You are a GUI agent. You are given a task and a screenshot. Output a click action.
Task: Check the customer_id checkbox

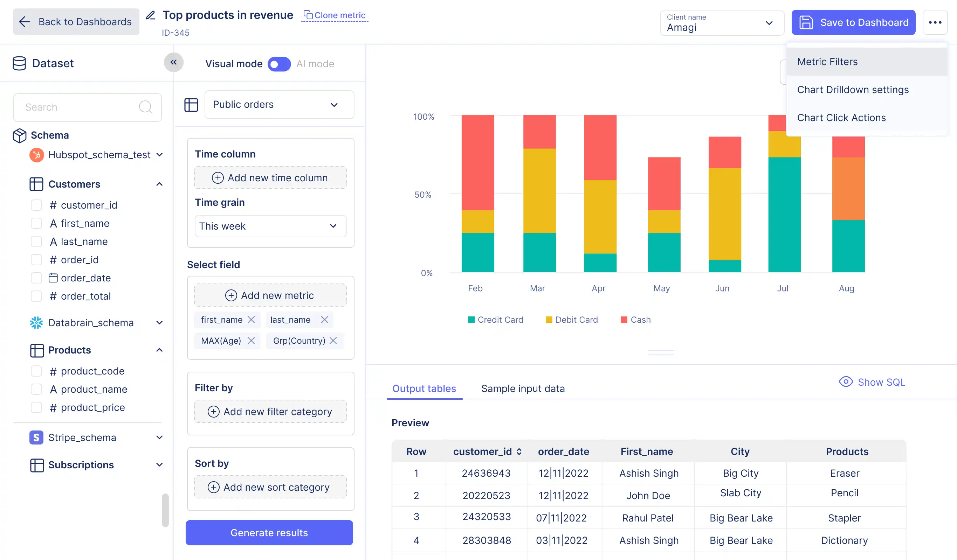36,205
